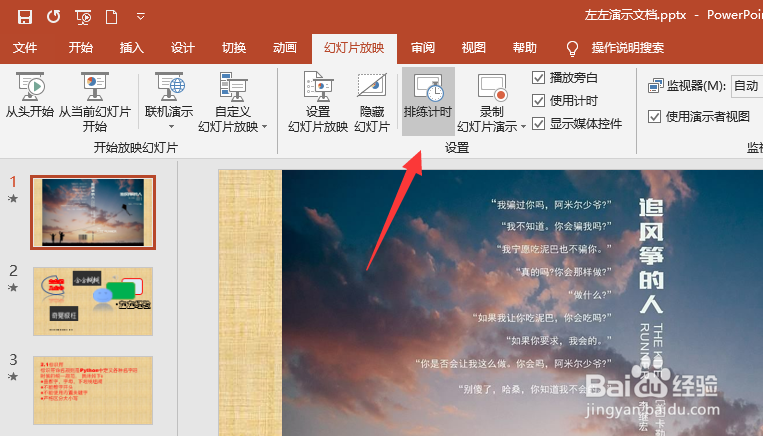Switch to the 插入 tab
Viewport: 763px width, 436px height.
pyautogui.click(x=131, y=48)
